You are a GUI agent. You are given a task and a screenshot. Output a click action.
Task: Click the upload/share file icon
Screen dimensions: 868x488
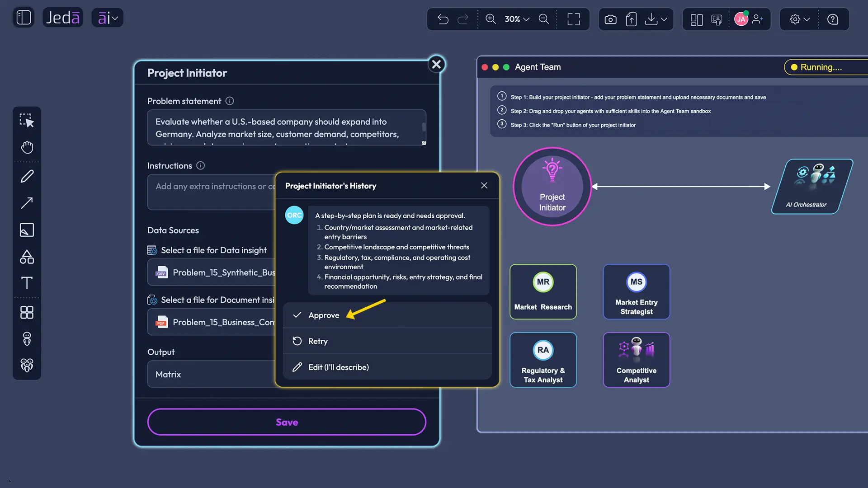pyautogui.click(x=631, y=19)
